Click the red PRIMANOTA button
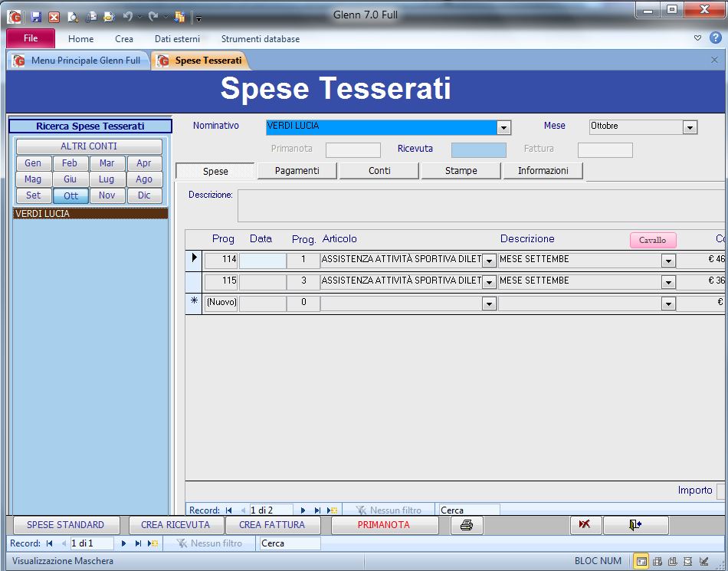 click(x=384, y=525)
